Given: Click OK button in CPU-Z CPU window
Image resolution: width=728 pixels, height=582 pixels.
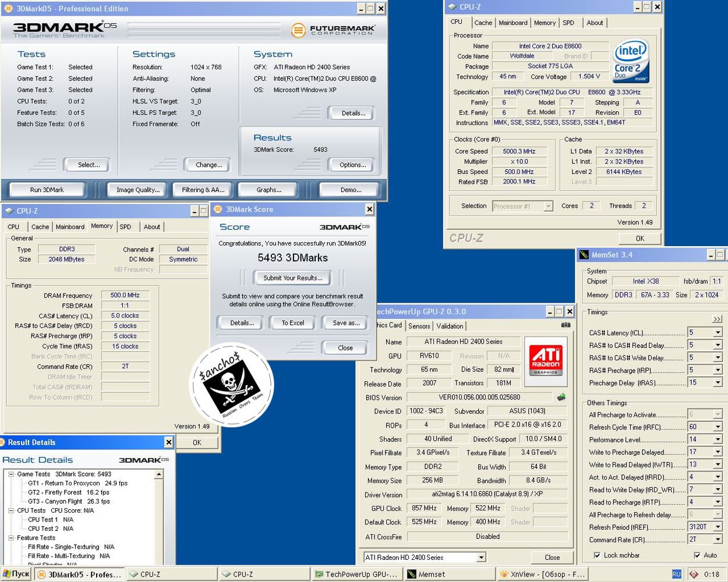Looking at the screenshot, I should click(639, 238).
